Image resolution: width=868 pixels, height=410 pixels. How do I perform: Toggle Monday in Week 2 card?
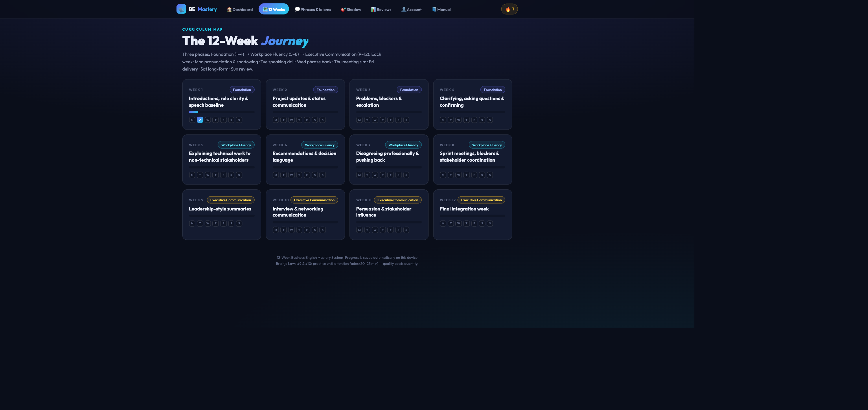click(276, 120)
